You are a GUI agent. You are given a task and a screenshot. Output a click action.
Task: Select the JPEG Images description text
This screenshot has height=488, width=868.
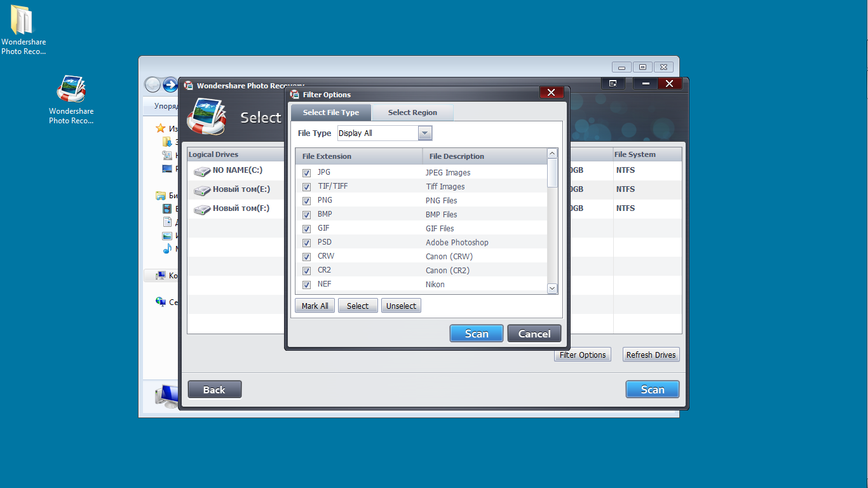(448, 173)
